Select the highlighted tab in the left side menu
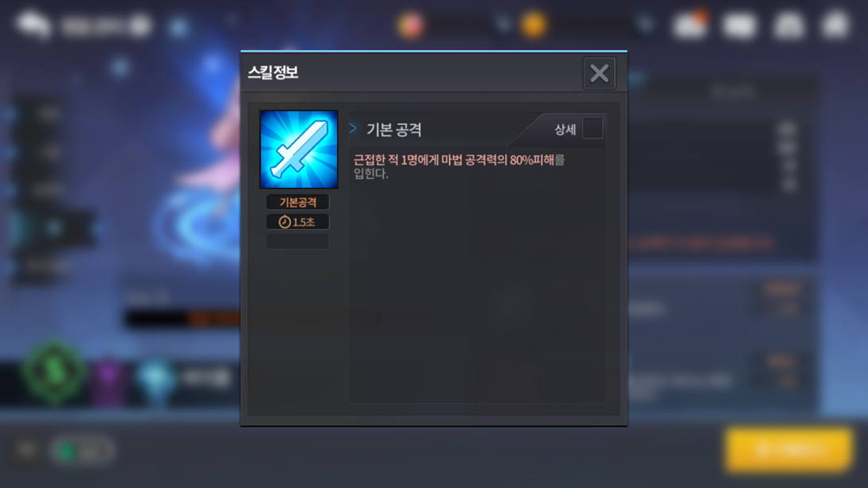Screen dimensions: 868x488 click(53, 228)
